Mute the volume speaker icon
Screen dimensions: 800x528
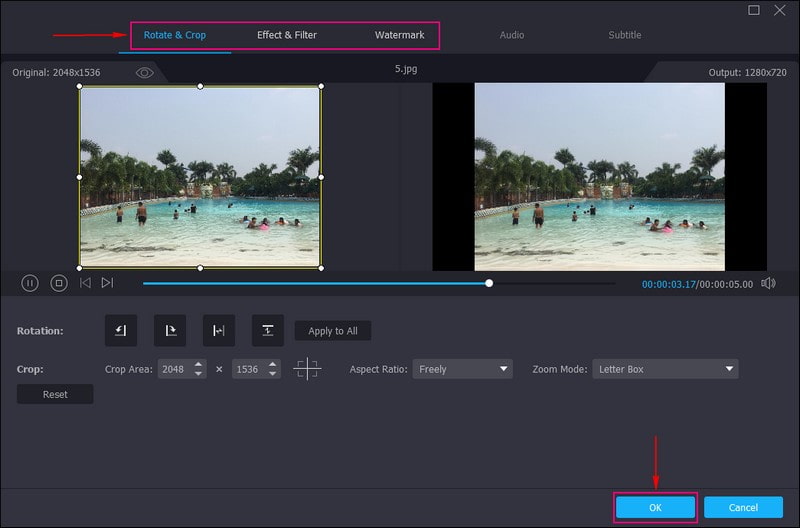click(x=768, y=283)
